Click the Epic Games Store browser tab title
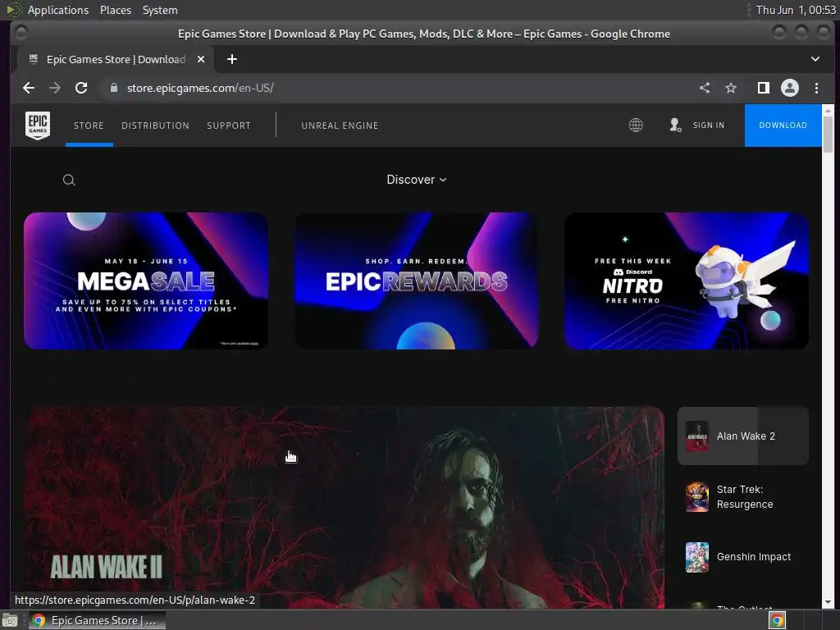This screenshot has height=630, width=840. click(116, 59)
